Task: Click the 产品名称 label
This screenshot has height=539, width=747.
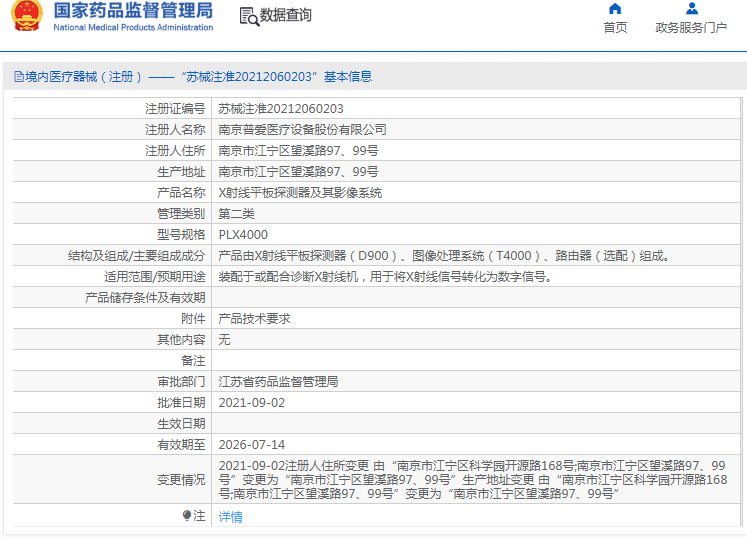Action: 181,193
